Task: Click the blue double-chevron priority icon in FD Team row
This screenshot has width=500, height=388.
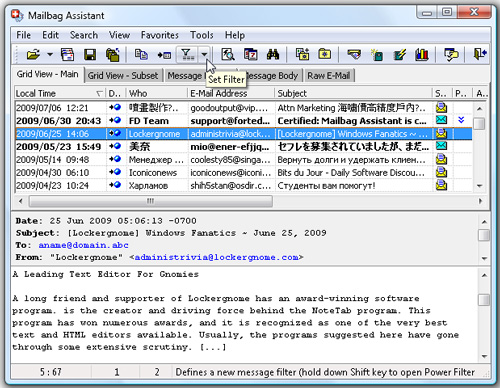Action: [461, 120]
